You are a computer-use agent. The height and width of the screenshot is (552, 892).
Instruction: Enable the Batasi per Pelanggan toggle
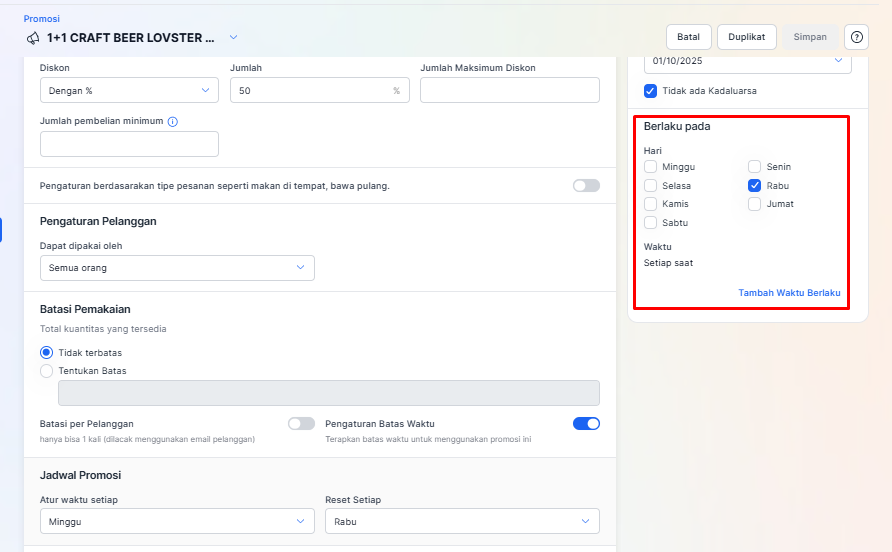click(x=301, y=424)
